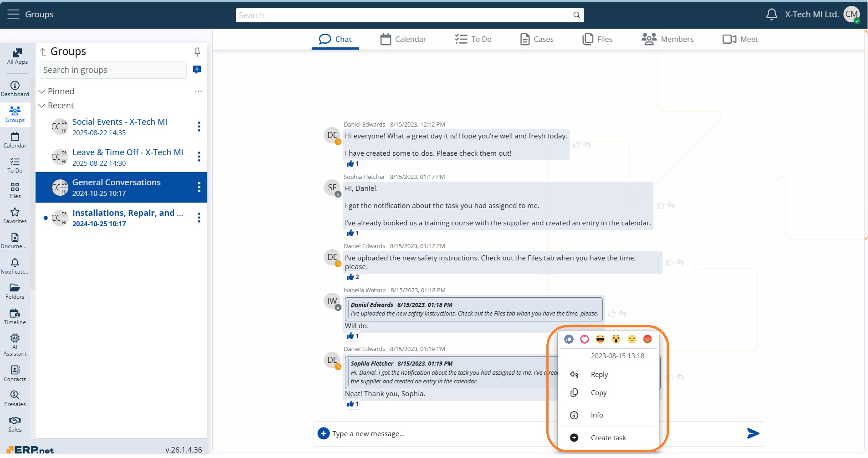Switch to the Chat tab
The height and width of the screenshot is (458, 868).
click(335, 39)
